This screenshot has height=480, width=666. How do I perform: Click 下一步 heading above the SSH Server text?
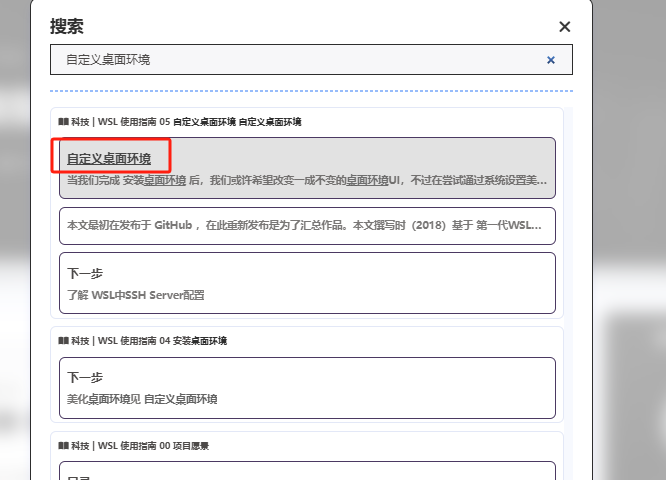tap(85, 273)
